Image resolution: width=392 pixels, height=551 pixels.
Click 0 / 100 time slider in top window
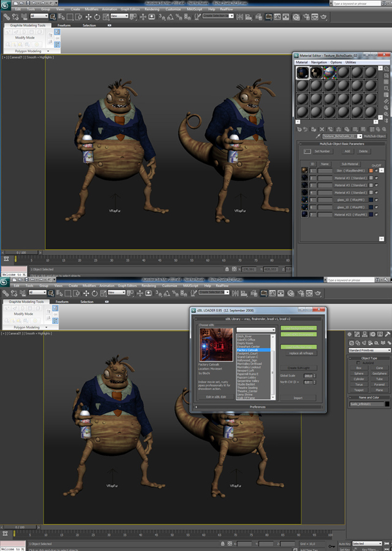21,252
